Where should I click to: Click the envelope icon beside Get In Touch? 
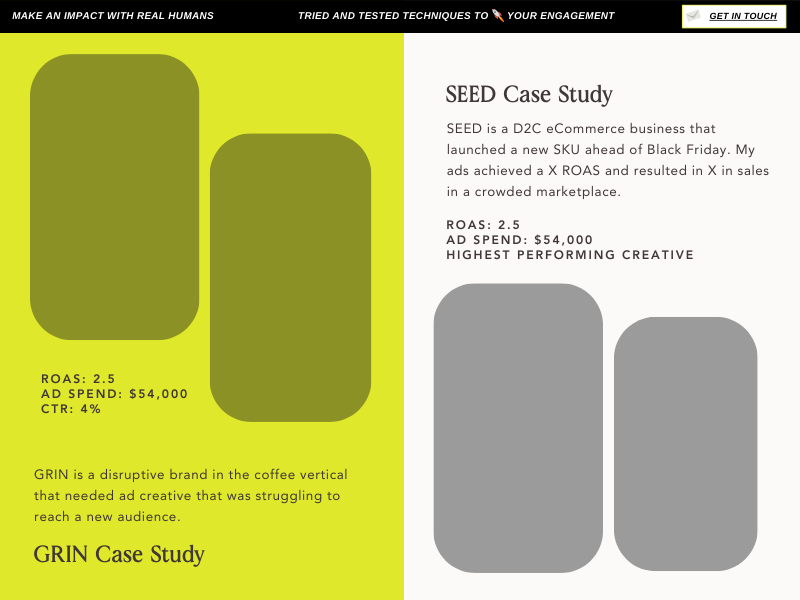(693, 16)
